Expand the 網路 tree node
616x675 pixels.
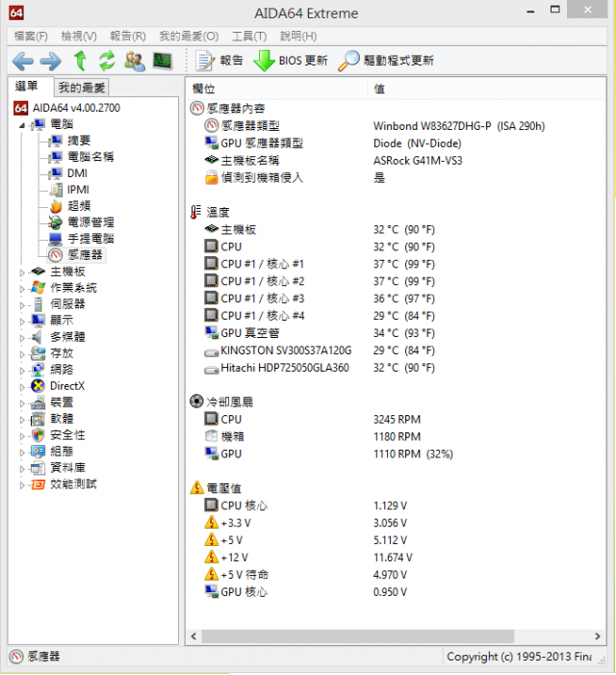click(22, 370)
